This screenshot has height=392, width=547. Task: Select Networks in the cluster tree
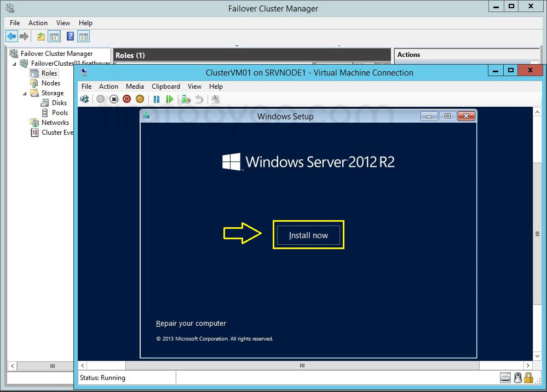click(55, 123)
